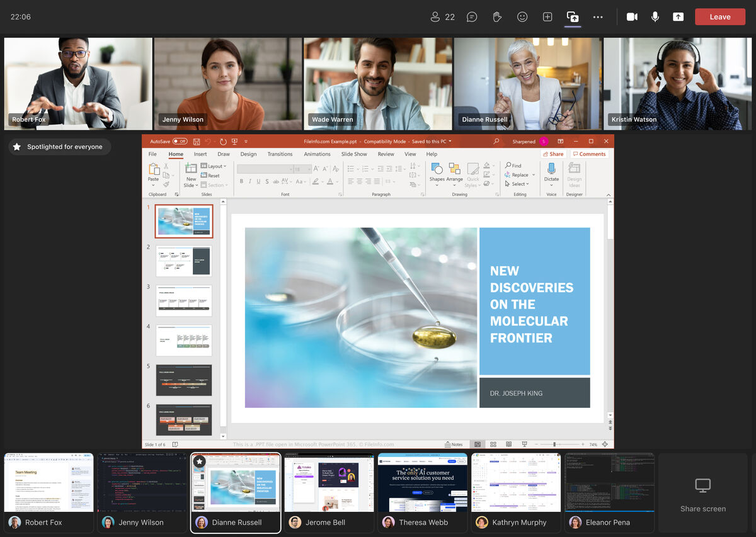
Task: Click the search magnifier in PowerPoint title bar
Action: pyautogui.click(x=496, y=142)
